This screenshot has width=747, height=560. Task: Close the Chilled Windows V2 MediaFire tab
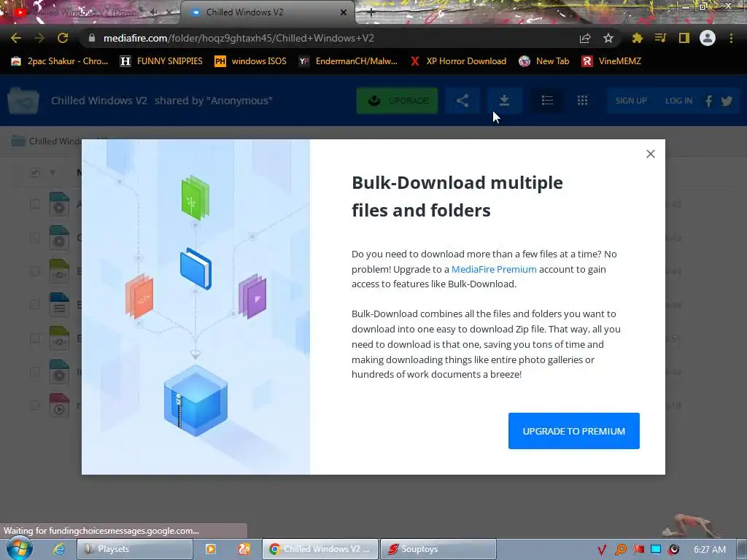[344, 12]
